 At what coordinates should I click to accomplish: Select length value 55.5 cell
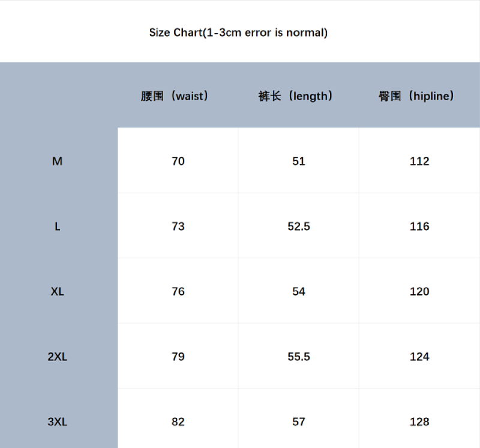[x=298, y=356]
